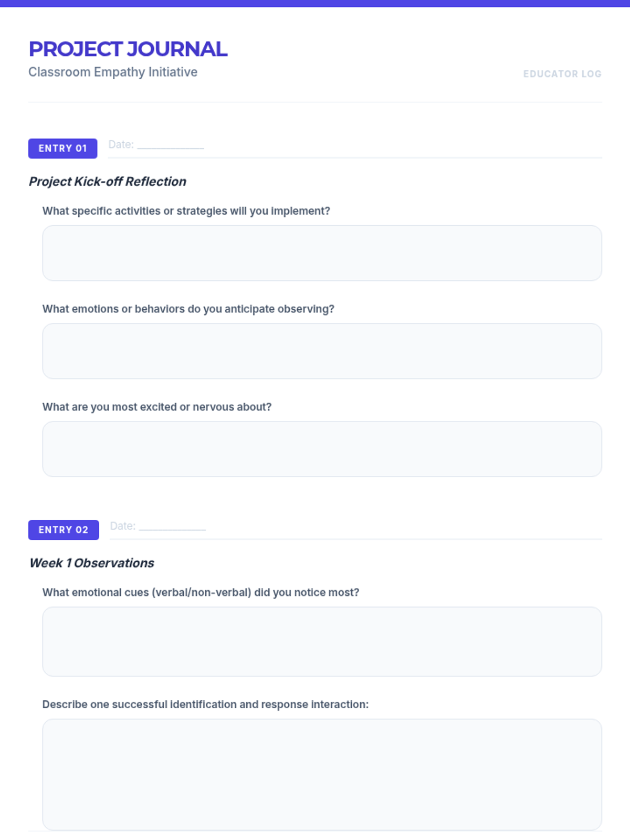630x840 pixels.
Task: Click the Project Kick-off Reflection heading
Action: [x=108, y=181]
